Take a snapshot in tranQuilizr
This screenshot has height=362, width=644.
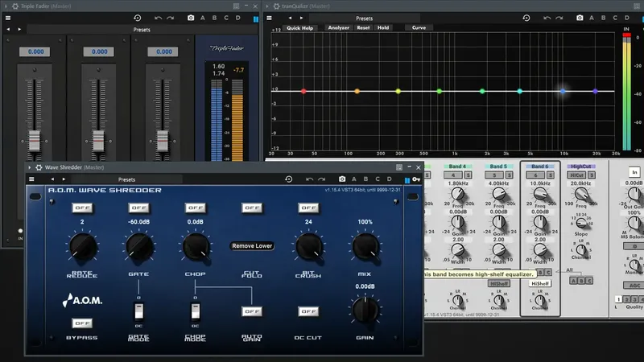580,18
